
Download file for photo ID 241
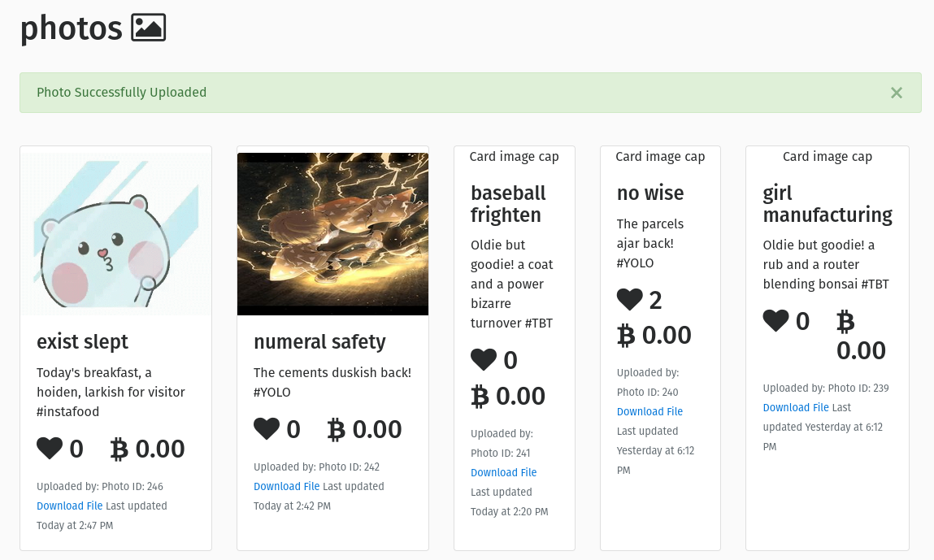click(x=503, y=472)
